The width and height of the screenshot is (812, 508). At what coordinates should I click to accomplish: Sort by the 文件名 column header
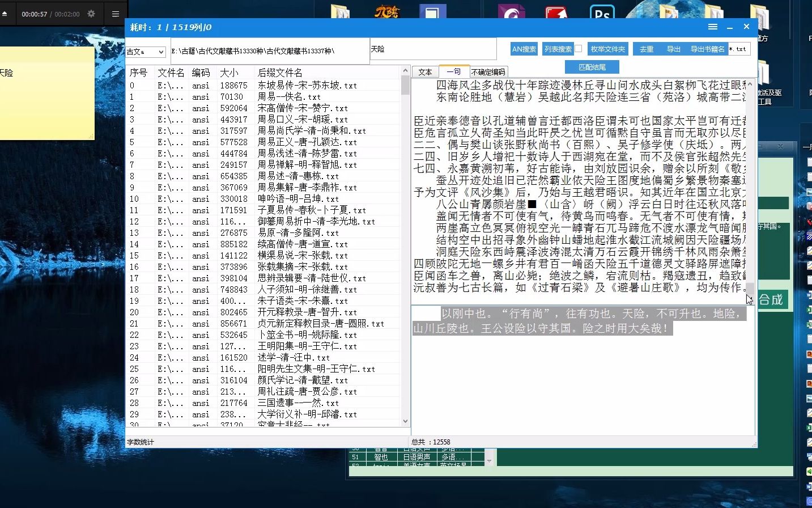[x=171, y=73]
